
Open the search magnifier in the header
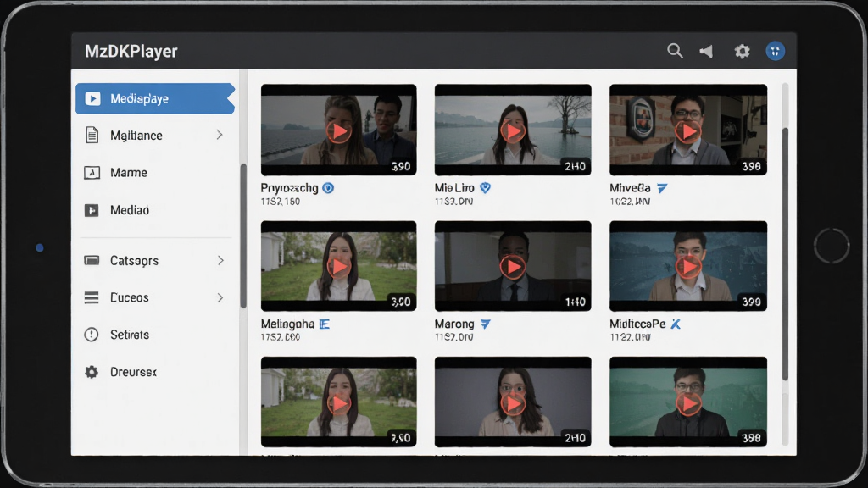pyautogui.click(x=675, y=51)
